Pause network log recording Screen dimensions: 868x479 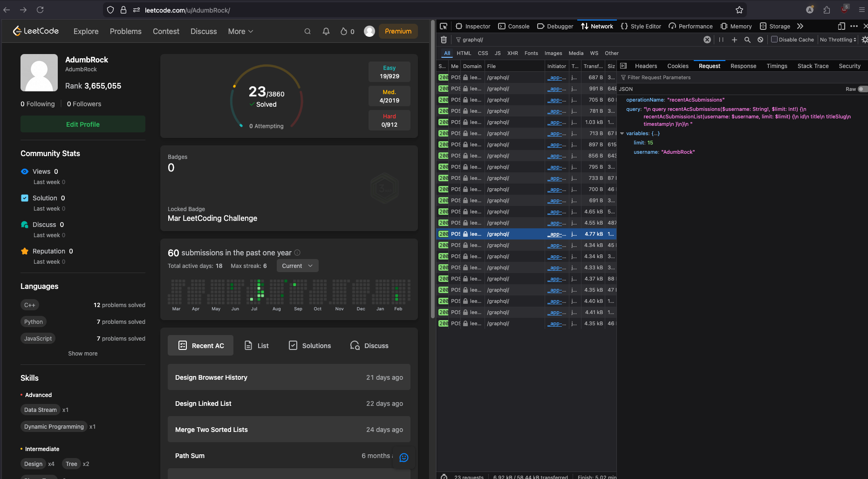[x=721, y=40]
